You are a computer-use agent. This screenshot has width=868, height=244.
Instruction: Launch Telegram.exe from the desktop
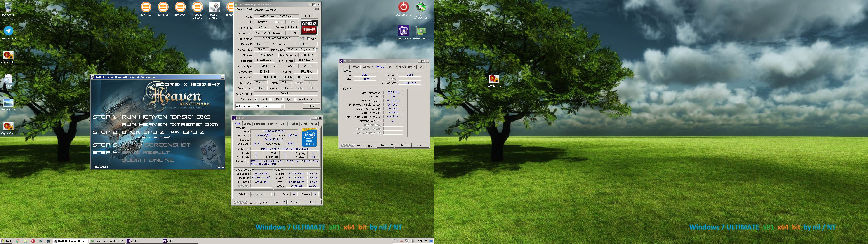click(x=8, y=33)
